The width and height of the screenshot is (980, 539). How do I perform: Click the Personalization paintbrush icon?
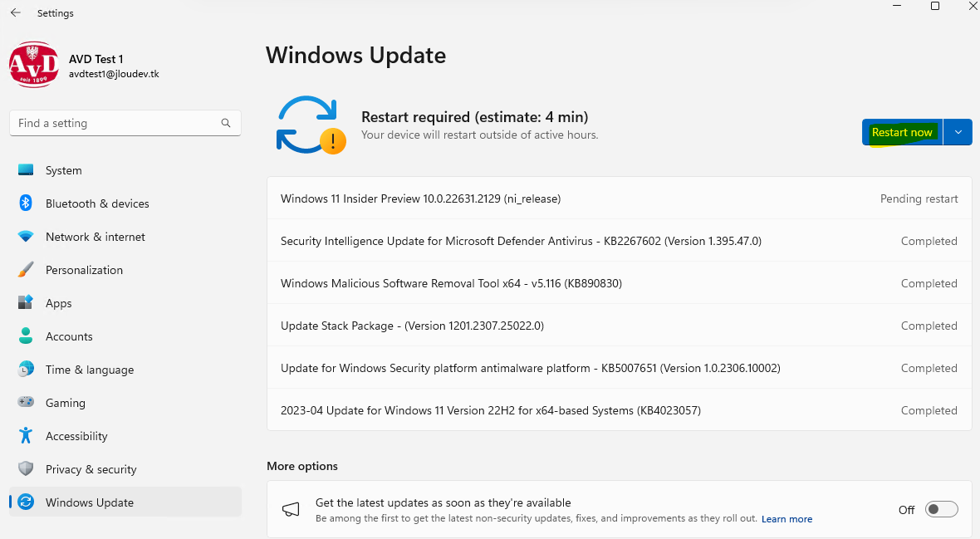(x=26, y=269)
